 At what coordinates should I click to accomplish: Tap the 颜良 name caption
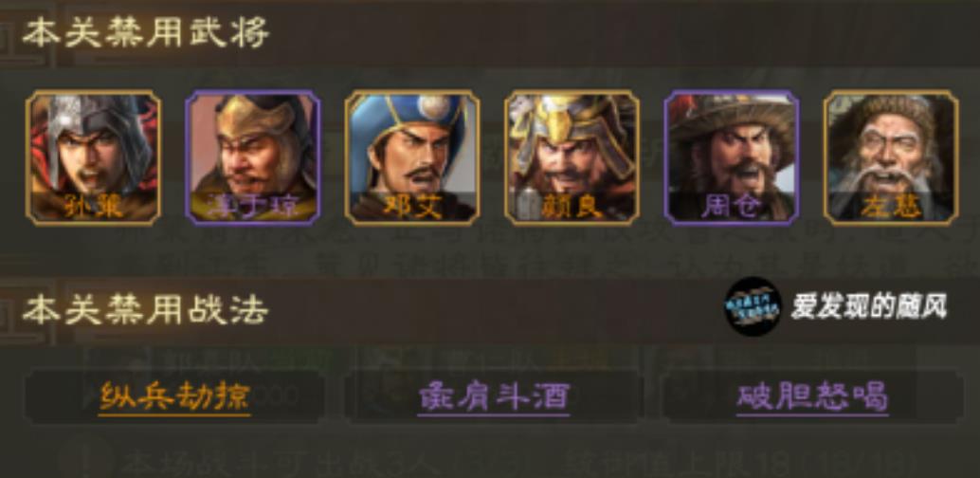572,206
